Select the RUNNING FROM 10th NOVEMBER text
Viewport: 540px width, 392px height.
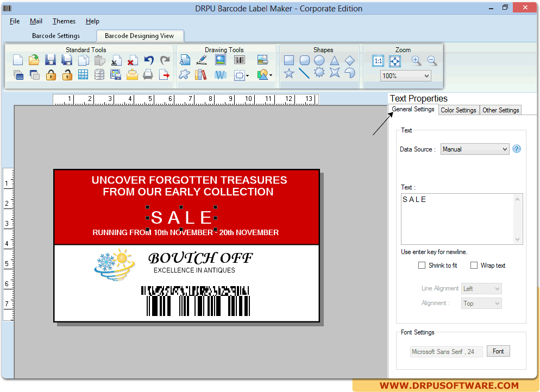coord(185,233)
